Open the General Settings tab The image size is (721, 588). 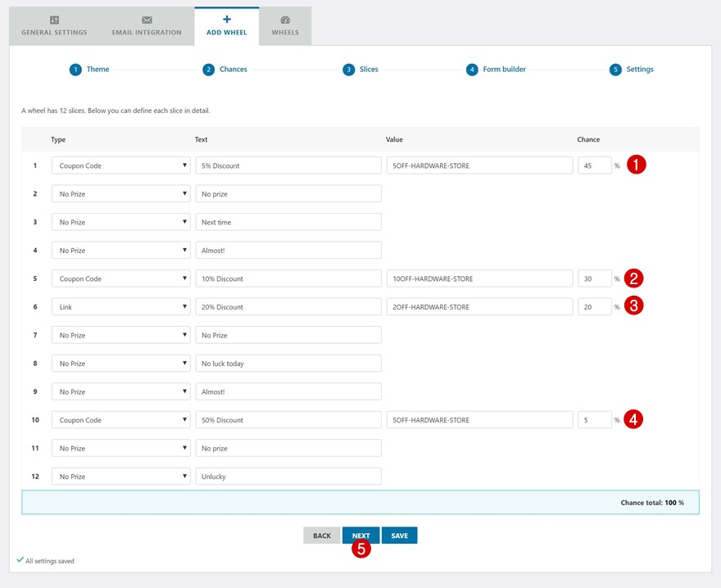54,26
